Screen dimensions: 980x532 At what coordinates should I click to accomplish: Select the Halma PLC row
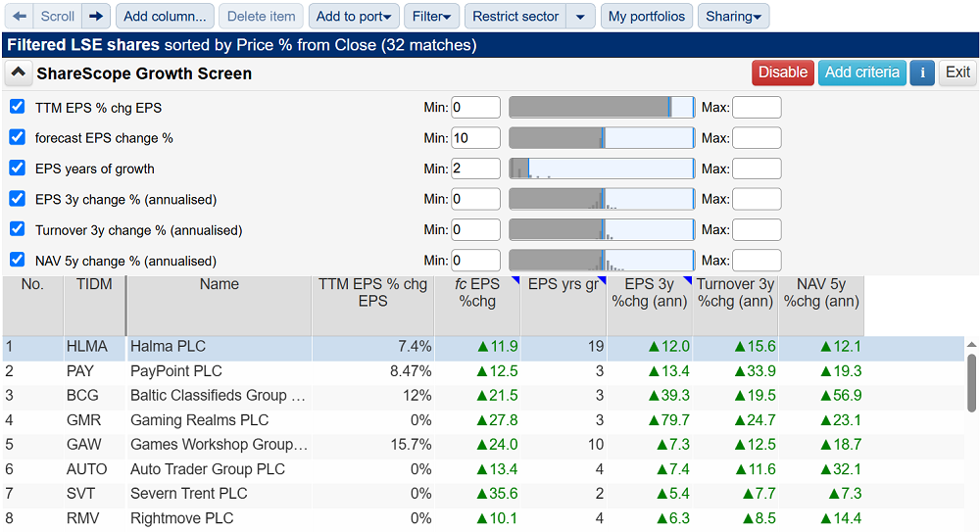click(x=483, y=346)
